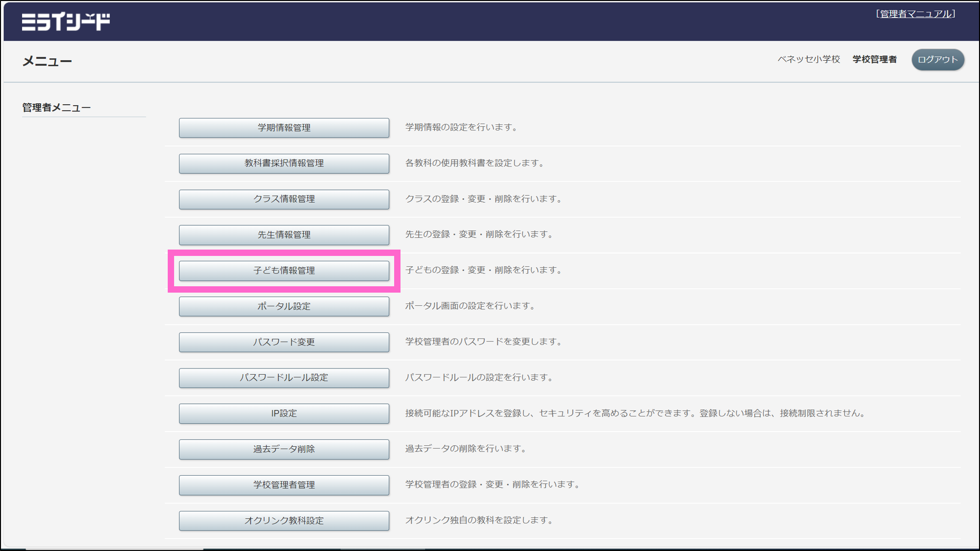980x551 pixels.
Task: Open ポータル設定
Action: point(284,306)
